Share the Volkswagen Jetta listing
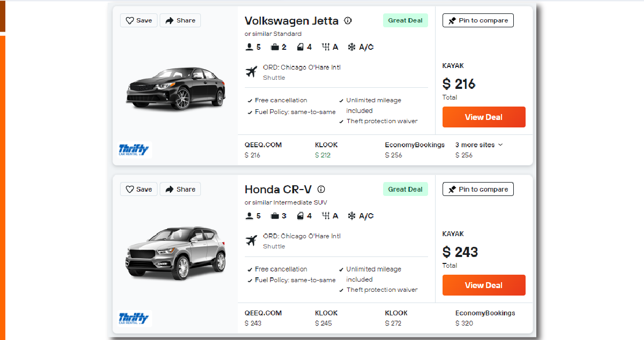This screenshot has width=644, height=340. (x=180, y=20)
